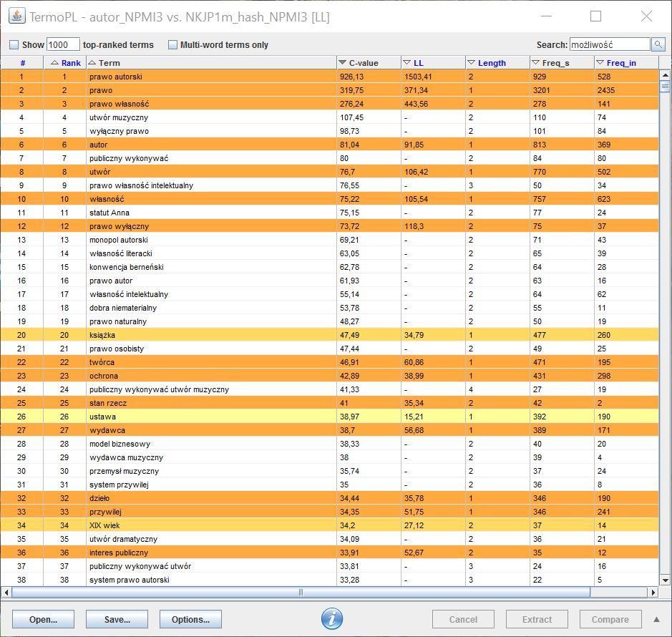Expand the bottom panel using triangle arrow
672x637 pixels.
656,619
